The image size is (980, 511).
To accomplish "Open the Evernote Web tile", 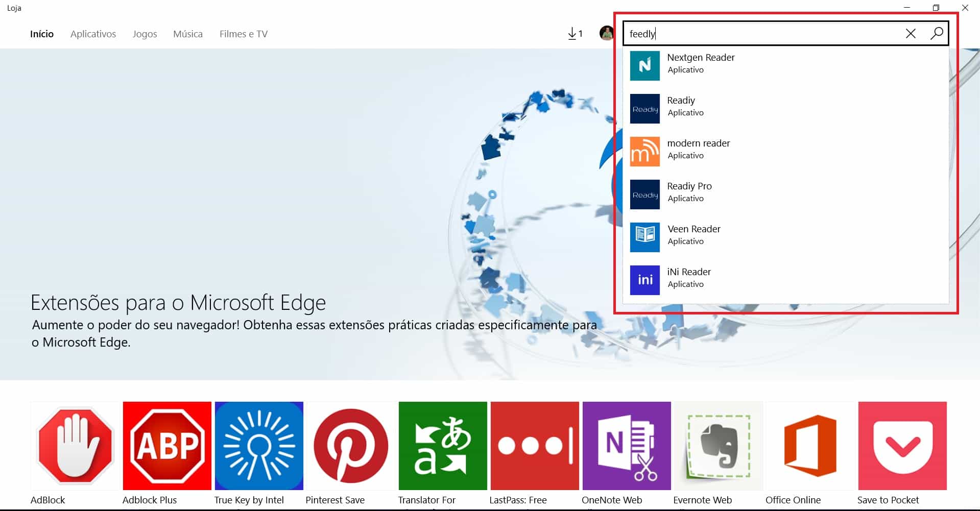I will (719, 446).
